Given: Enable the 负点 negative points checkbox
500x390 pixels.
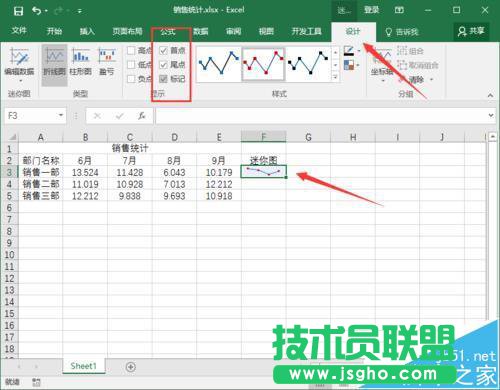Looking at the screenshot, I should tap(131, 79).
